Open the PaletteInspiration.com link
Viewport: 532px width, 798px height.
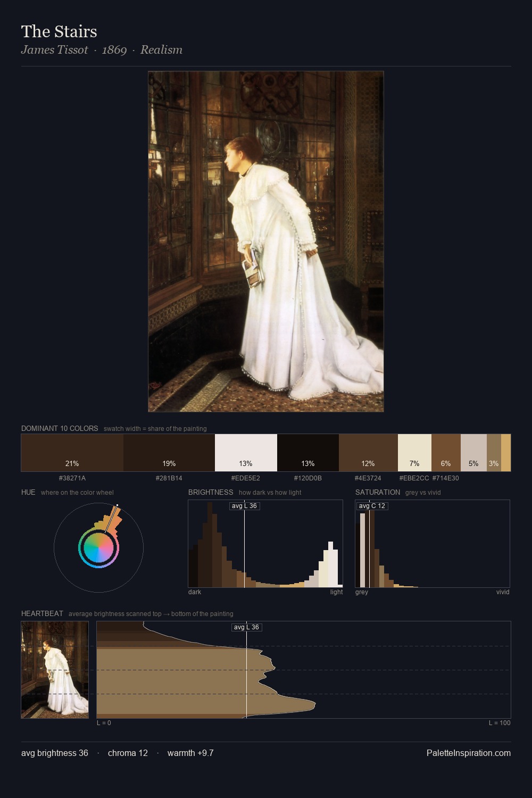point(469,753)
